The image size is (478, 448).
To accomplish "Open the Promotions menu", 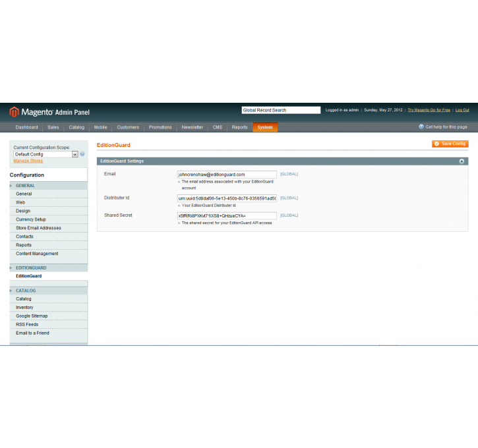I will [160, 127].
